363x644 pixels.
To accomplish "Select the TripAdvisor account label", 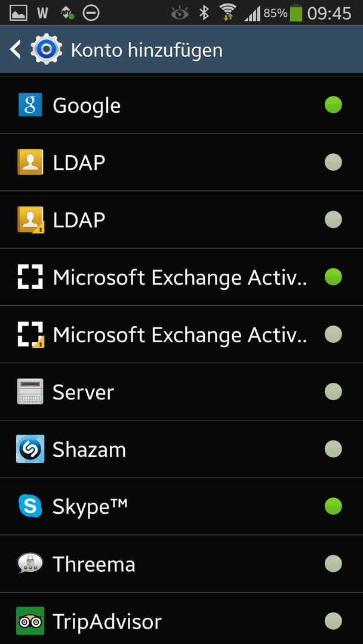I will tap(107, 622).
